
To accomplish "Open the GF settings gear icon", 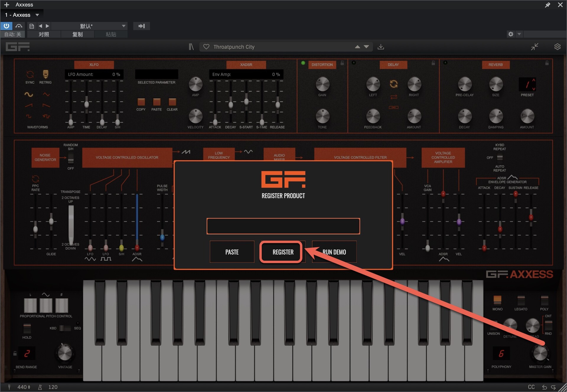I will (557, 47).
